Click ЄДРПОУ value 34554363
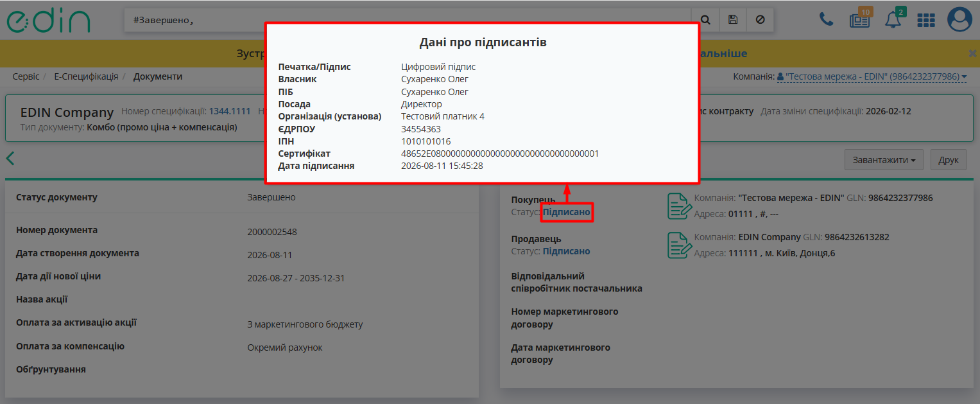Screen dimensions: 980x404 pyautogui.click(x=421, y=129)
